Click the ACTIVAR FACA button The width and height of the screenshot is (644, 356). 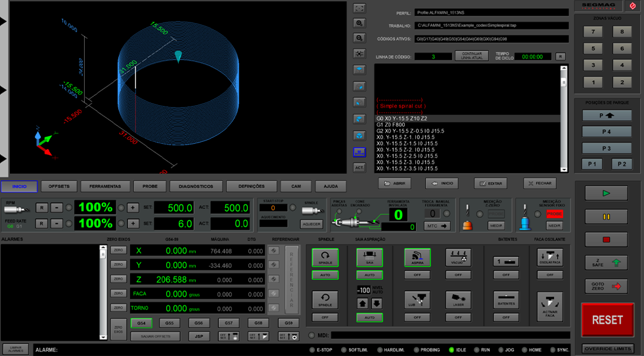[x=550, y=306]
